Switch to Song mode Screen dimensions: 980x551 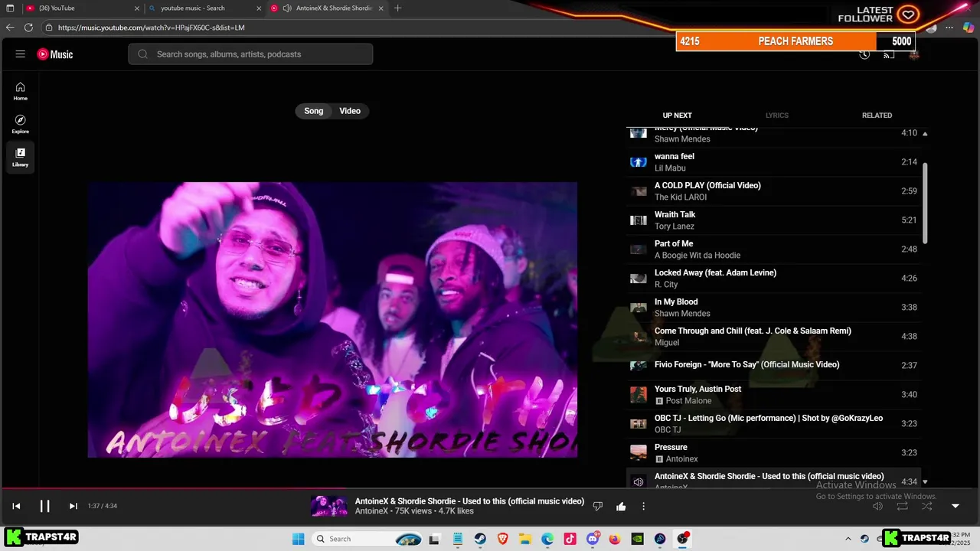pyautogui.click(x=314, y=111)
